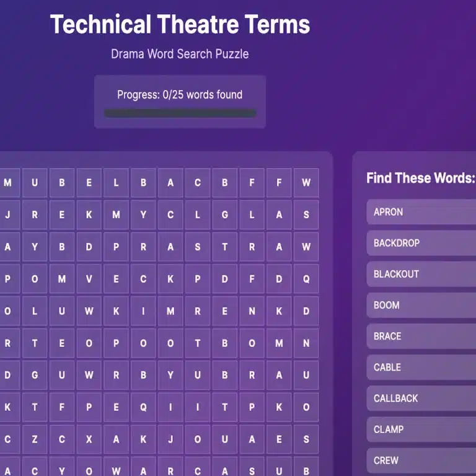
Task: Select the CABLE word in the list
Action: coord(421,367)
